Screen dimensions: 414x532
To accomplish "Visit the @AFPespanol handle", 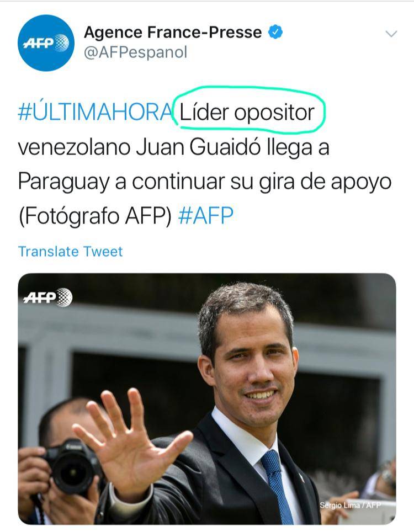I will coord(135,52).
